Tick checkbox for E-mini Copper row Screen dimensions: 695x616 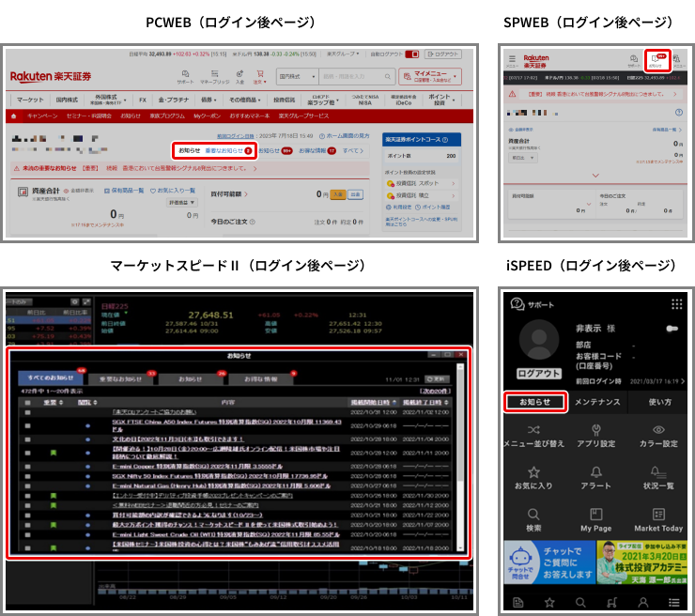28,467
